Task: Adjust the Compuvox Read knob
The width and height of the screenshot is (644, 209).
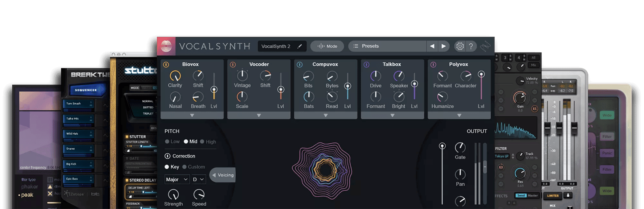Action: [332, 97]
